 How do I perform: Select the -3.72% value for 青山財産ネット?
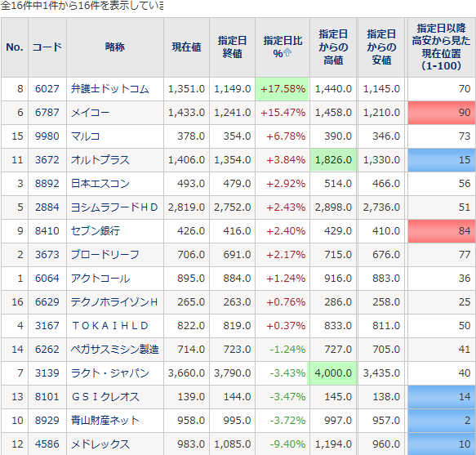tap(287, 421)
